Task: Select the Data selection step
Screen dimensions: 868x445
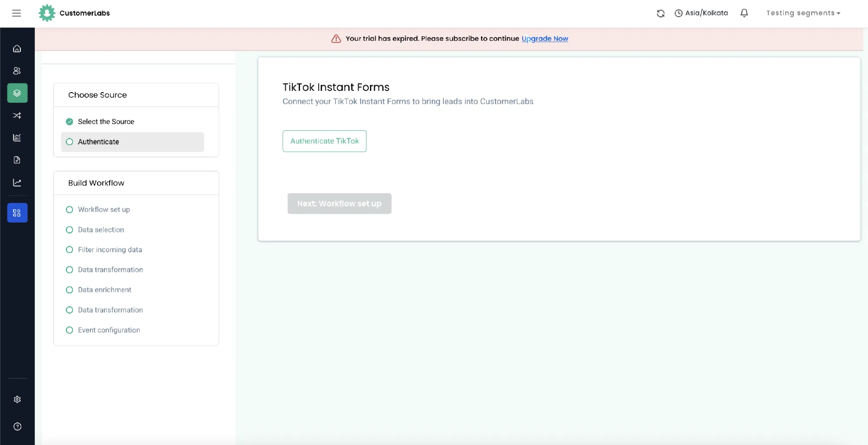Action: point(101,229)
